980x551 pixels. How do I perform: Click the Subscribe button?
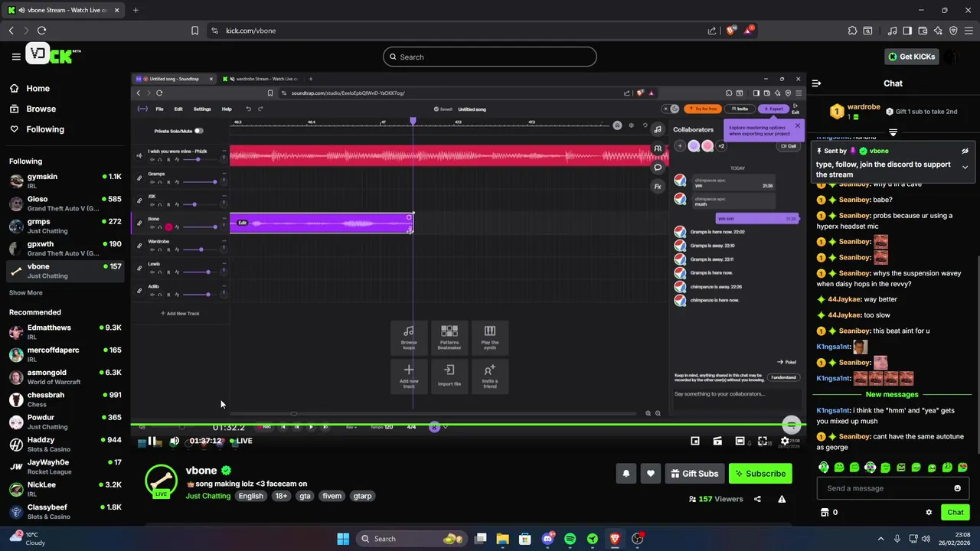click(760, 474)
